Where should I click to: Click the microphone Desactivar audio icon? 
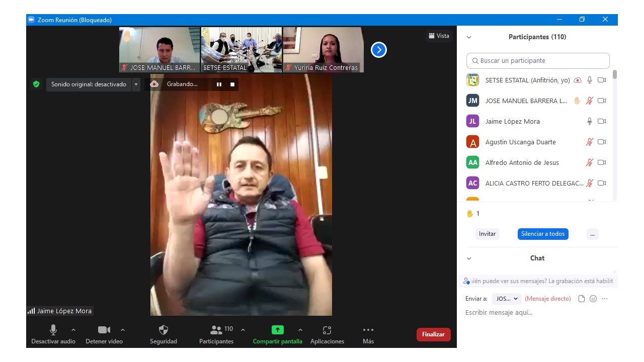pos(53,330)
